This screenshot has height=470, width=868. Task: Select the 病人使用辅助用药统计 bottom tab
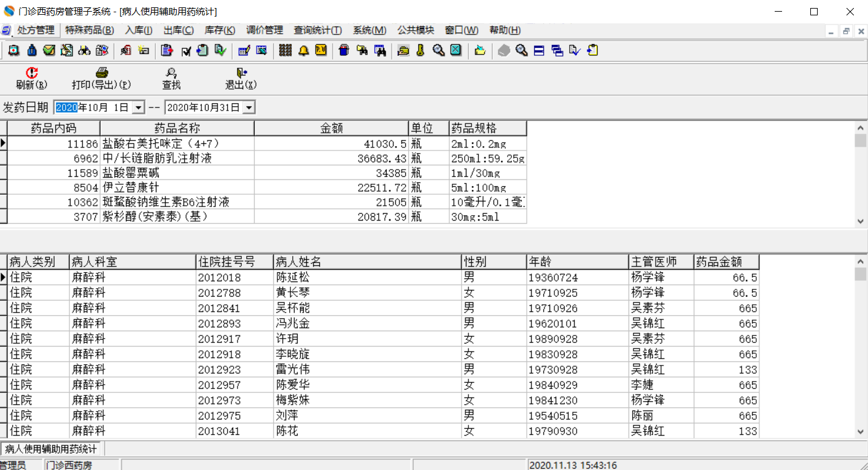52,449
